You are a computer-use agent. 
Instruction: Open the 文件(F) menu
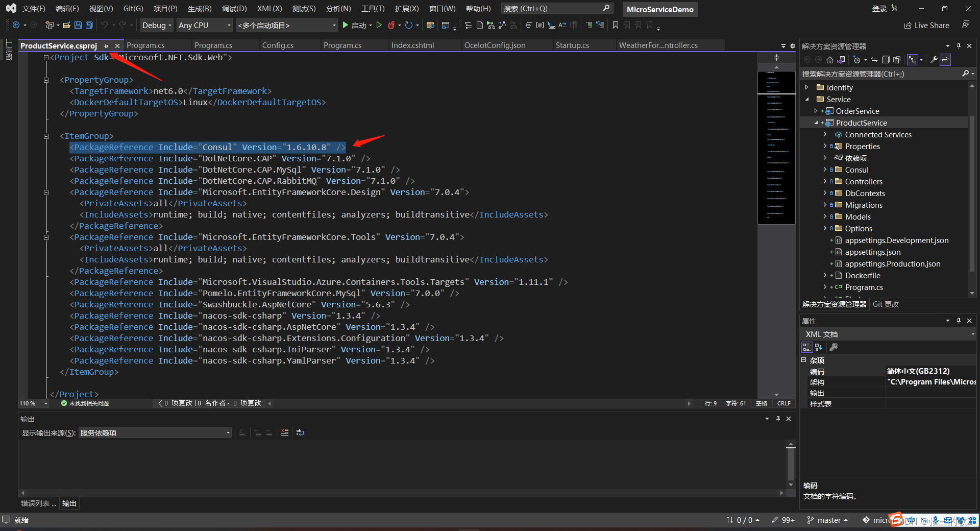tap(34, 9)
